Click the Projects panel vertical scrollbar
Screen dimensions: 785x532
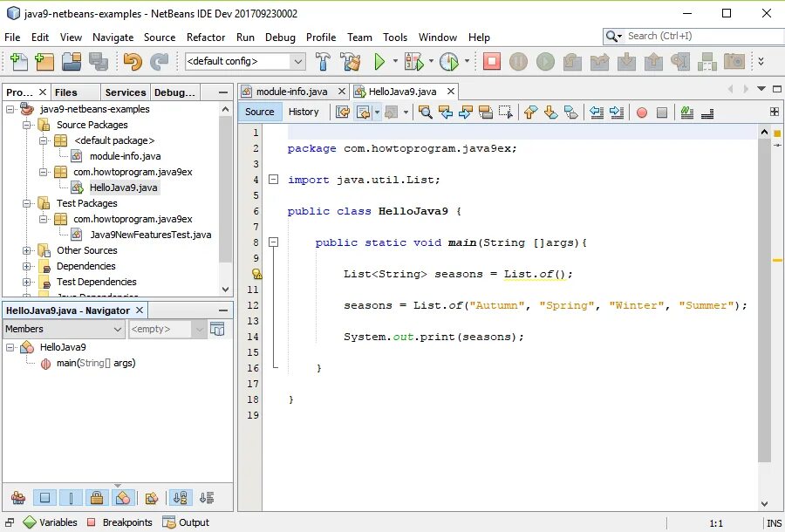click(x=225, y=189)
